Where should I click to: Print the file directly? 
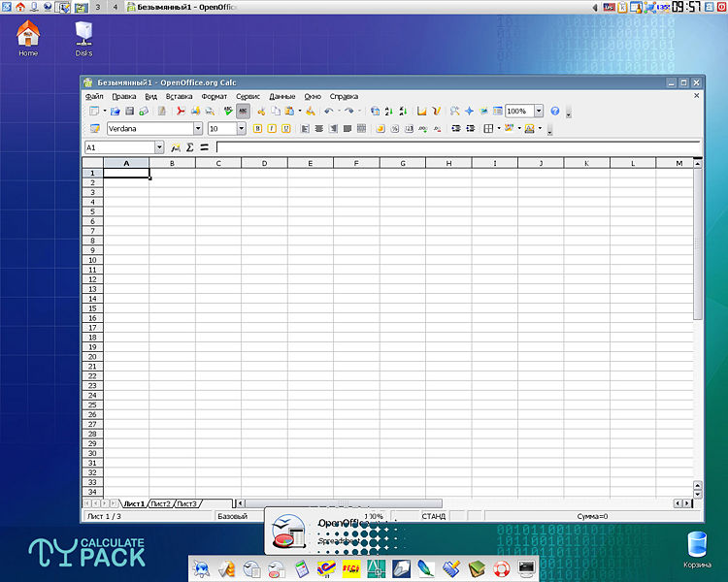point(195,111)
